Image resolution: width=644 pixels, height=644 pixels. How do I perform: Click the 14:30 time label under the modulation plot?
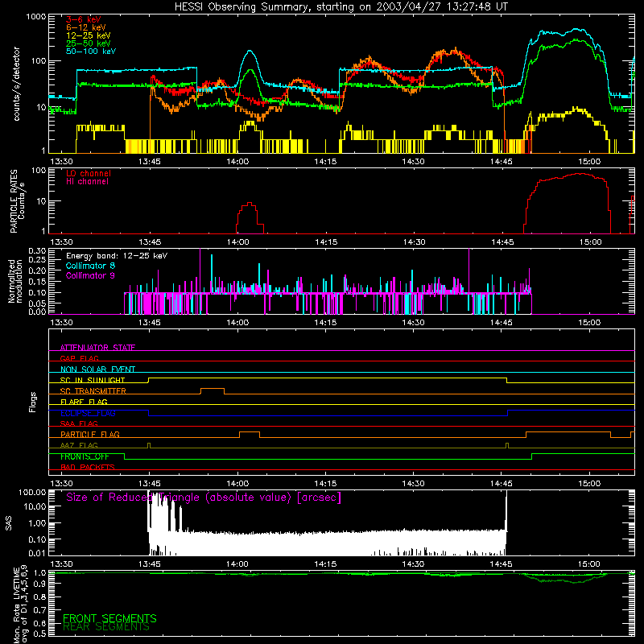(413, 323)
